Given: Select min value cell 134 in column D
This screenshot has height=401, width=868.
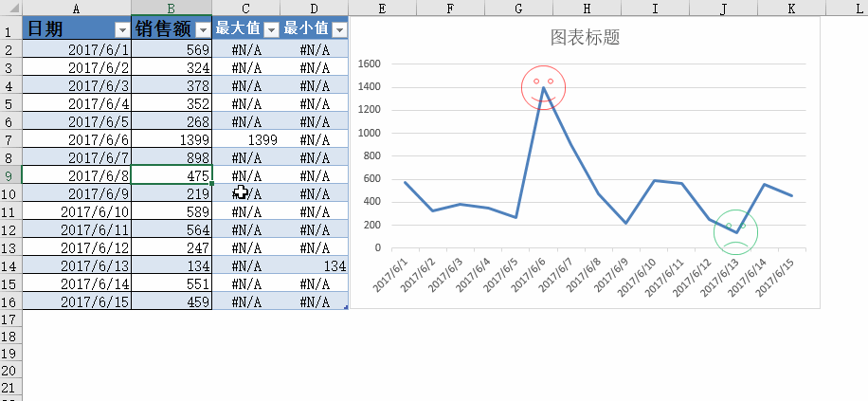Looking at the screenshot, I should point(315,265).
